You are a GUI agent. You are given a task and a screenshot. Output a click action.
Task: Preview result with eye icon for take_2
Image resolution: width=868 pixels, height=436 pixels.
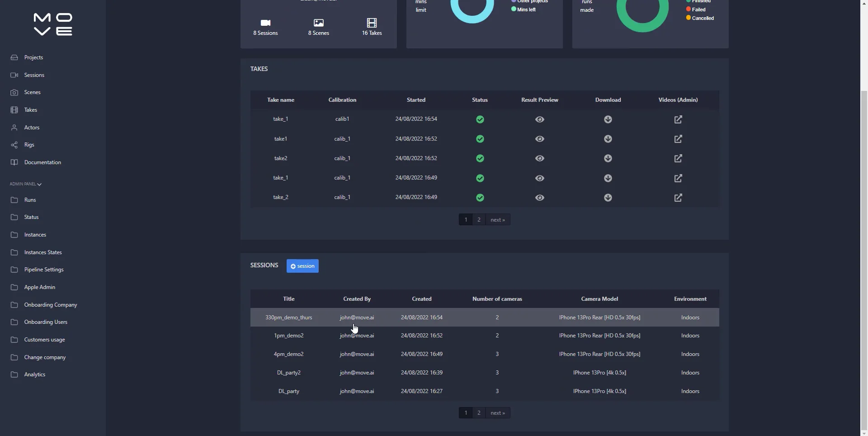[x=540, y=198]
